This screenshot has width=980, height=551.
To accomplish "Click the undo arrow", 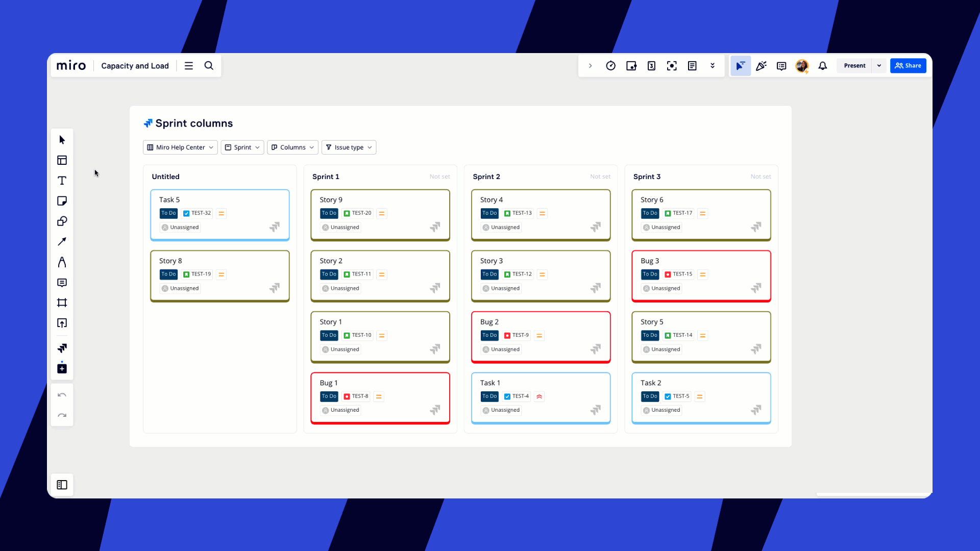I will (x=62, y=394).
